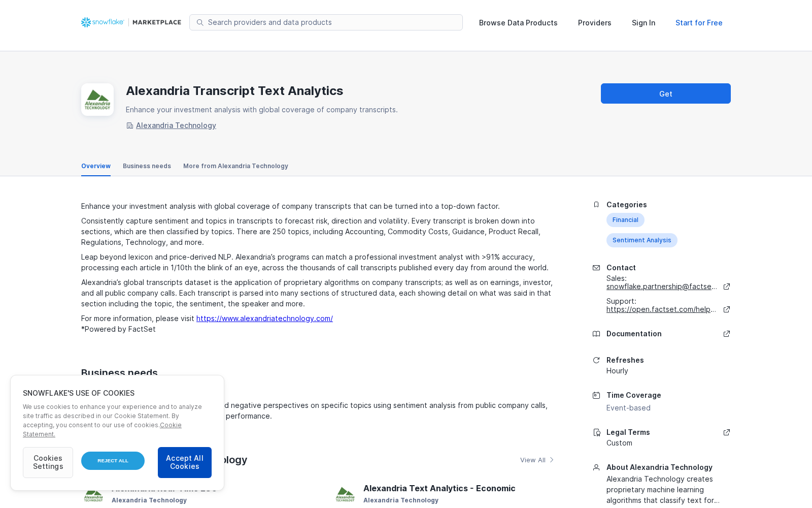Click the building icon beside Alexandria Technology
The width and height of the screenshot is (812, 508).
(x=130, y=125)
